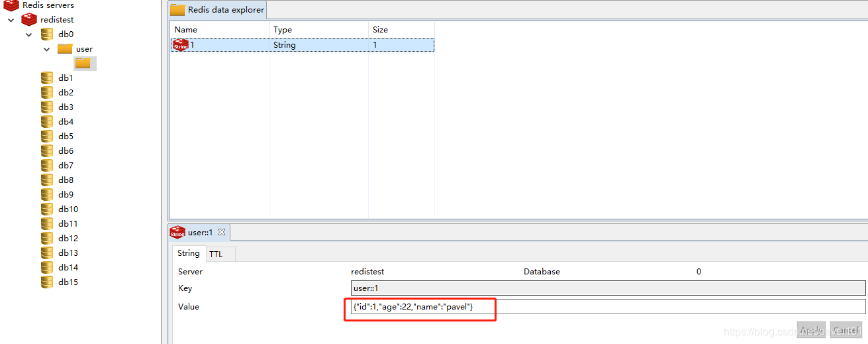Sort by the Size column header
868x344 pixels.
[x=401, y=30]
